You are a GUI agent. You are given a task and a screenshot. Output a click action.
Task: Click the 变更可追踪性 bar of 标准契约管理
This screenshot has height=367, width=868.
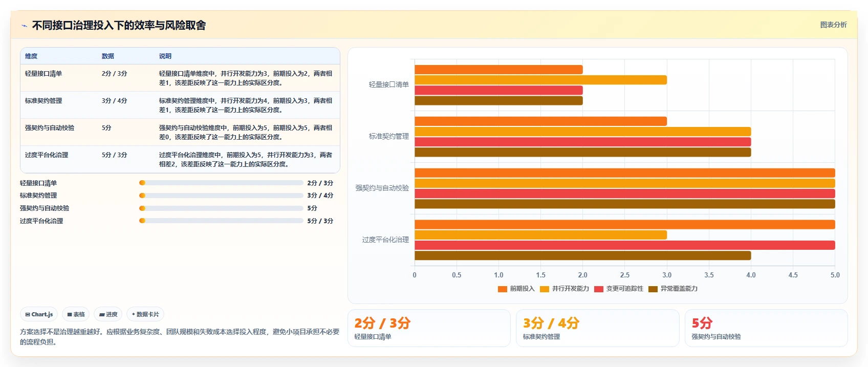[x=582, y=142]
